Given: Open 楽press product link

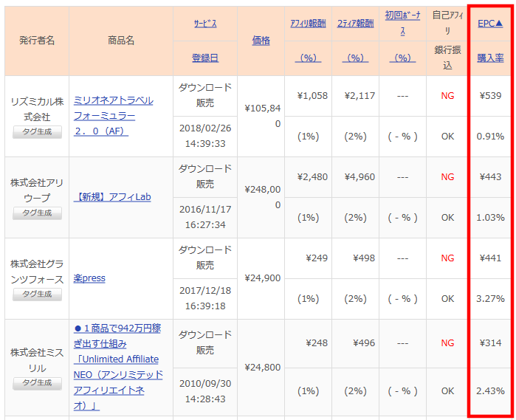Looking at the screenshot, I should (89, 278).
